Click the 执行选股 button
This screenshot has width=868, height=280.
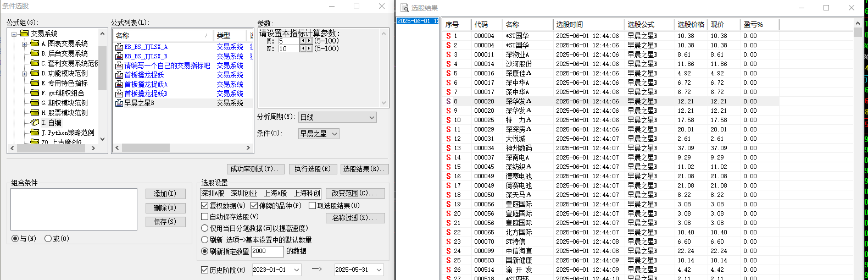coord(312,169)
